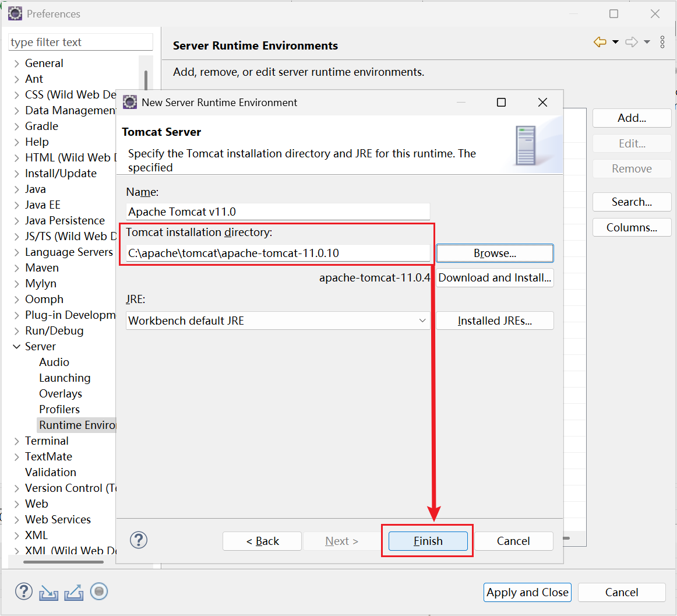
Task: Collapse the Server tree node
Action: 17,346
